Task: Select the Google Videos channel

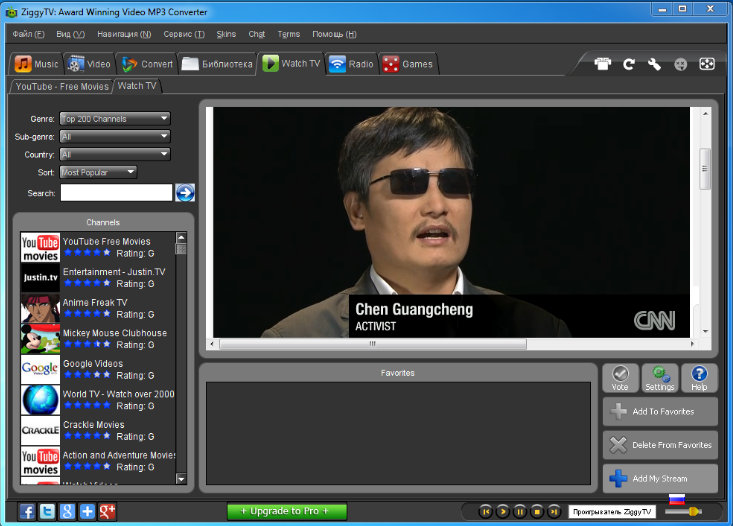Action: [98, 369]
